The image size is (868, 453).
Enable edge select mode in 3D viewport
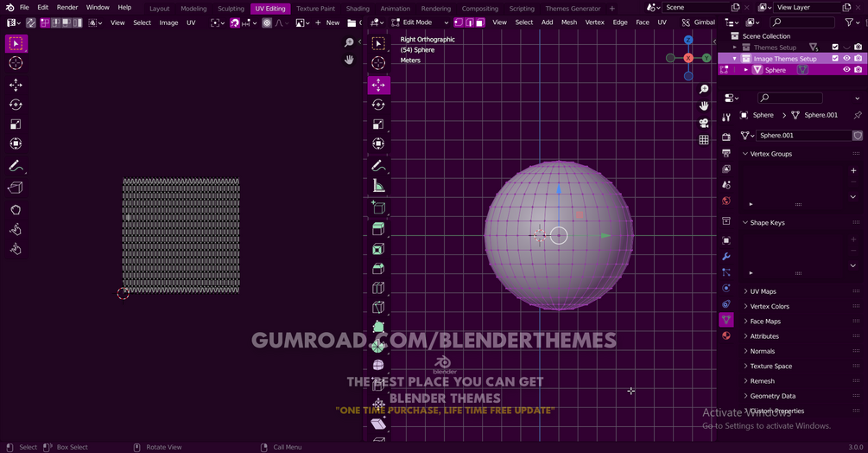(470, 22)
